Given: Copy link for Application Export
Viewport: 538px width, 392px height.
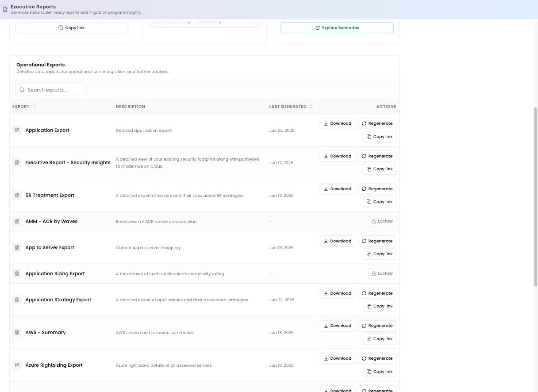Looking at the screenshot, I should click(x=380, y=137).
